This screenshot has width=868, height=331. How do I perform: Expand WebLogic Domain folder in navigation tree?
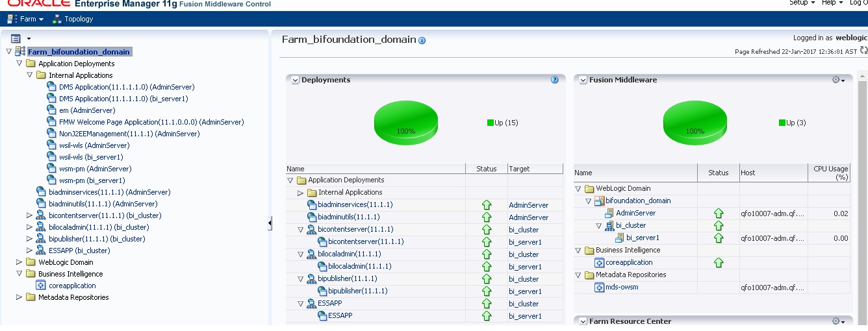(19, 262)
